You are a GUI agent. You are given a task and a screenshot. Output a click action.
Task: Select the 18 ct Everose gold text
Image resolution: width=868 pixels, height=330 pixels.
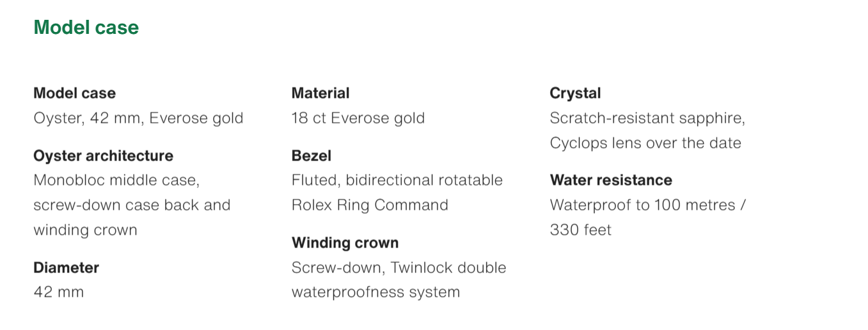pyautogui.click(x=358, y=118)
